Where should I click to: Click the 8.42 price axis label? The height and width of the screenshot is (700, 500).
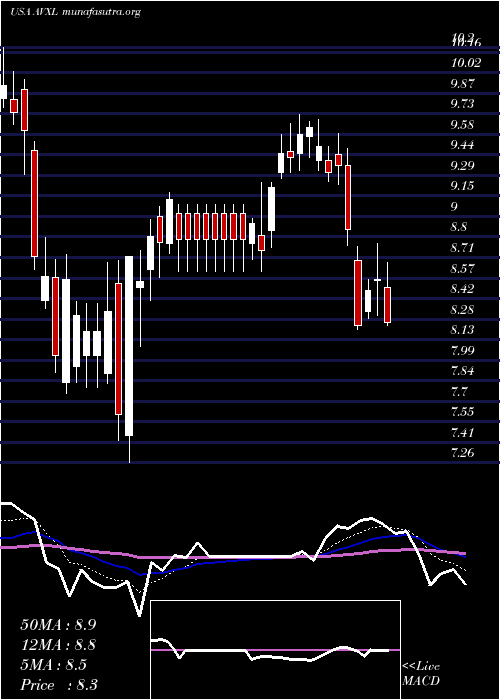coord(462,289)
